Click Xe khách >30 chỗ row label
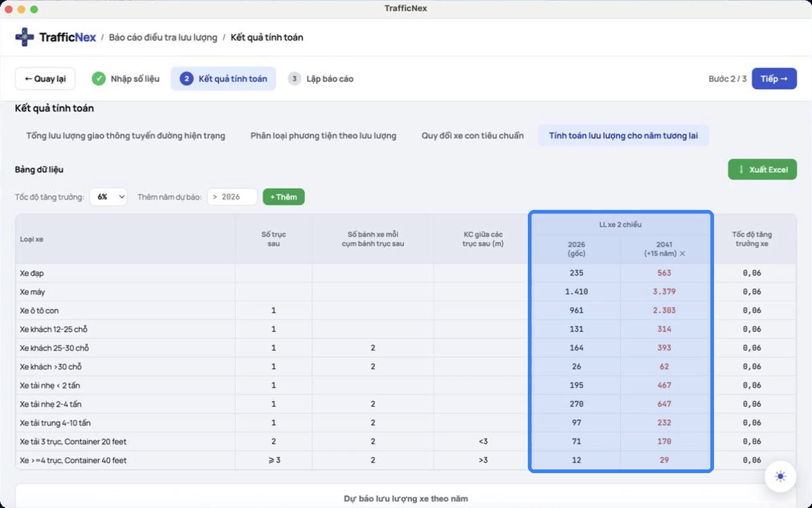Image resolution: width=812 pixels, height=508 pixels. tap(51, 367)
